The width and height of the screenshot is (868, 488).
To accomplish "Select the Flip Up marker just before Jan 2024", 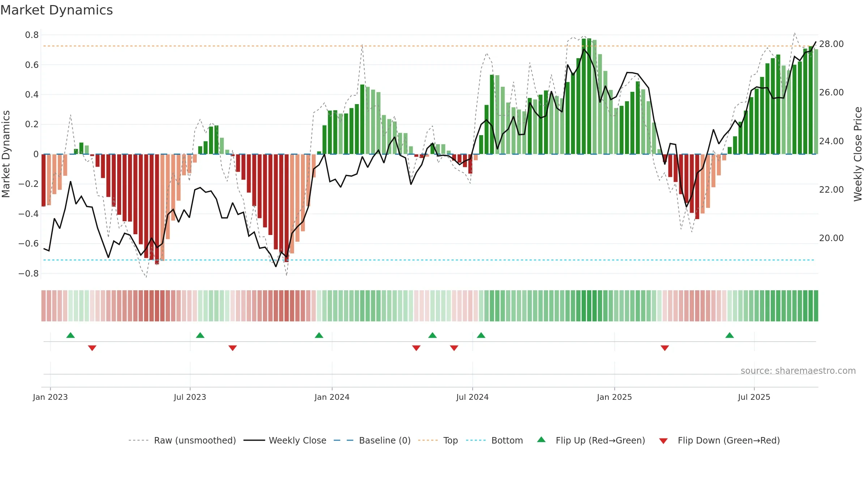I will point(319,335).
